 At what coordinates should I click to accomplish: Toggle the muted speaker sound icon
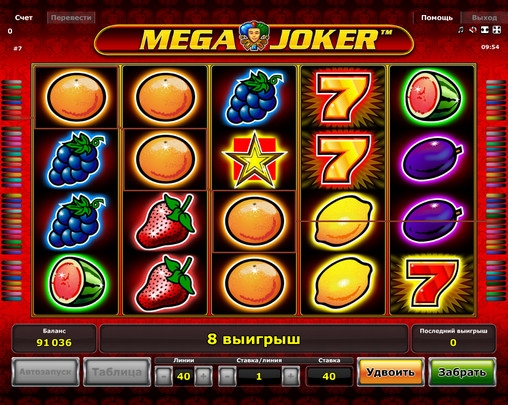point(473,30)
